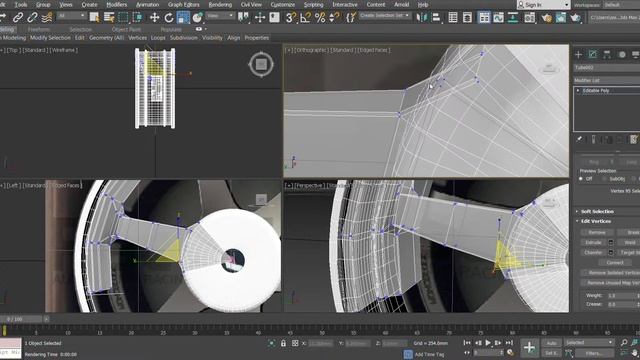Play the animation
The width and height of the screenshot is (640, 360).
488,343
